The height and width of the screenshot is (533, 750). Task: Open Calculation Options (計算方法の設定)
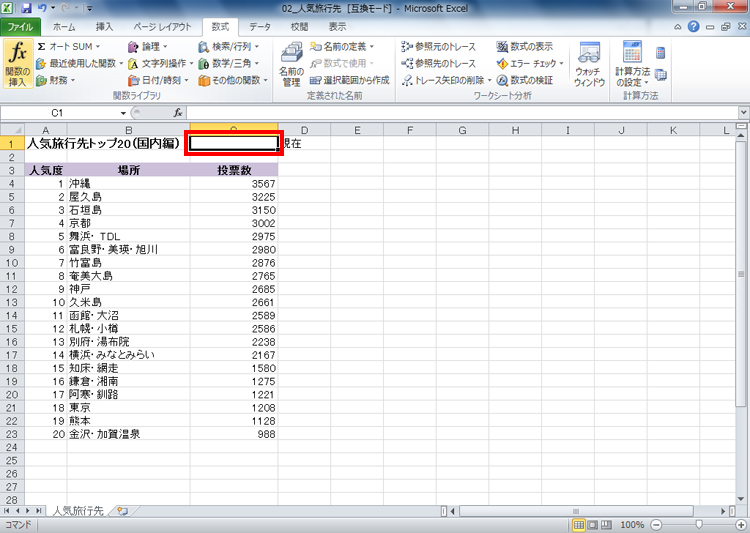632,65
